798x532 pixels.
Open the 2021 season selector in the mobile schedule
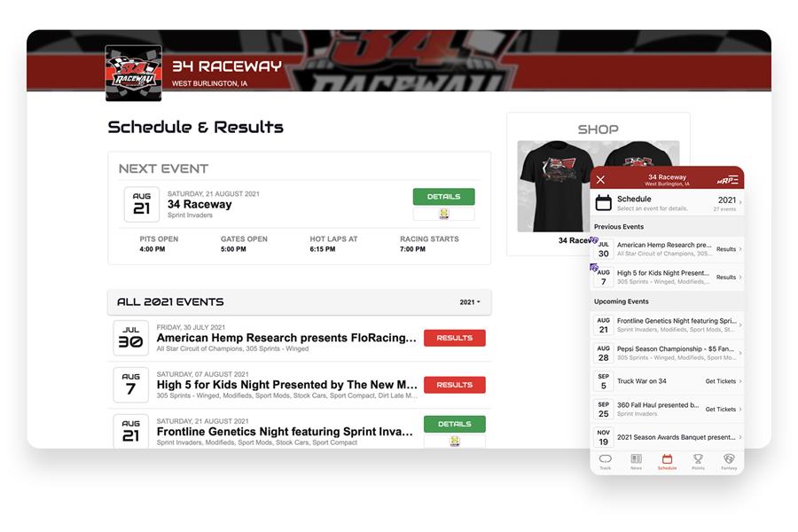[729, 203]
